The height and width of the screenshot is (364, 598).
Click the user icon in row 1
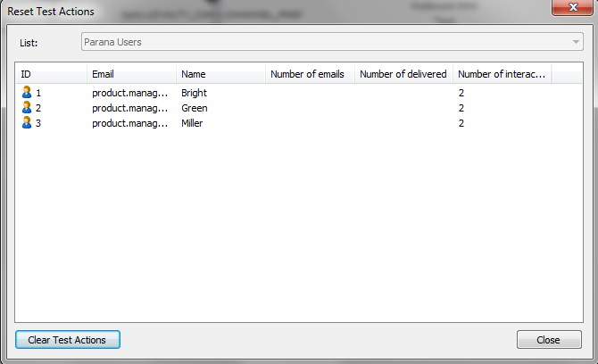pyautogui.click(x=26, y=93)
